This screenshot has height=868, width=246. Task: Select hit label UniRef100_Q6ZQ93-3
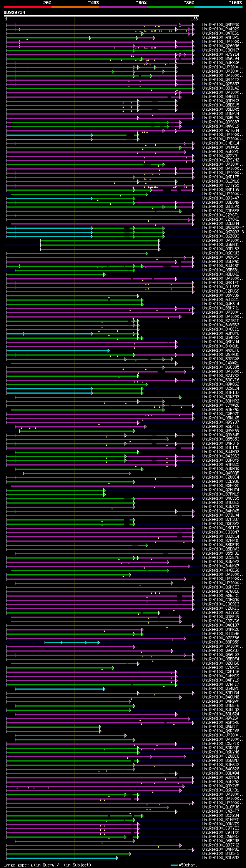pos(223,232)
